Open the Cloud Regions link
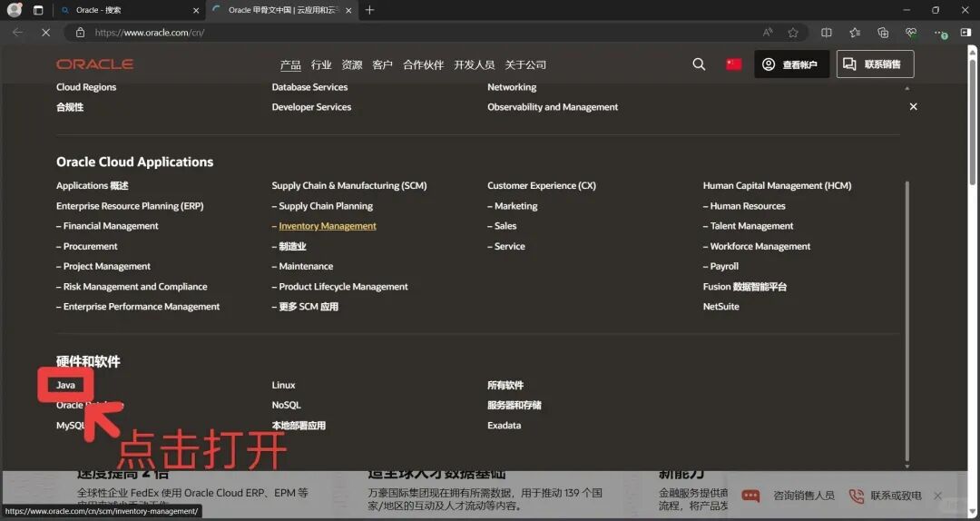980x521 pixels. 86,87
